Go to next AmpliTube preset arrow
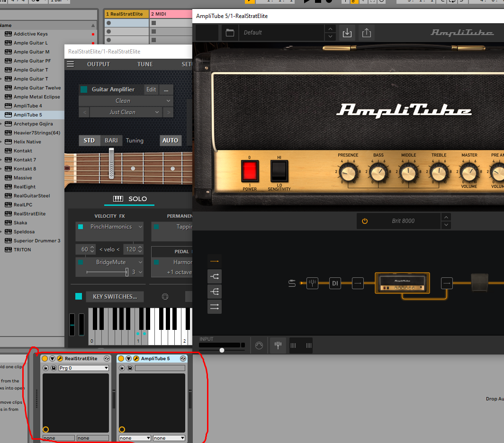The width and height of the screenshot is (504, 443). pos(330,36)
